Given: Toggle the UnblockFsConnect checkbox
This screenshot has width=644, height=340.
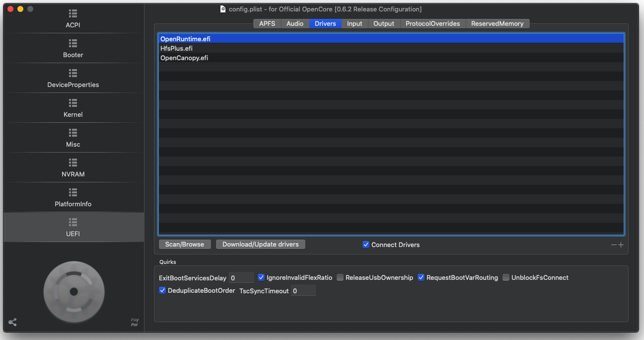Looking at the screenshot, I should point(506,277).
